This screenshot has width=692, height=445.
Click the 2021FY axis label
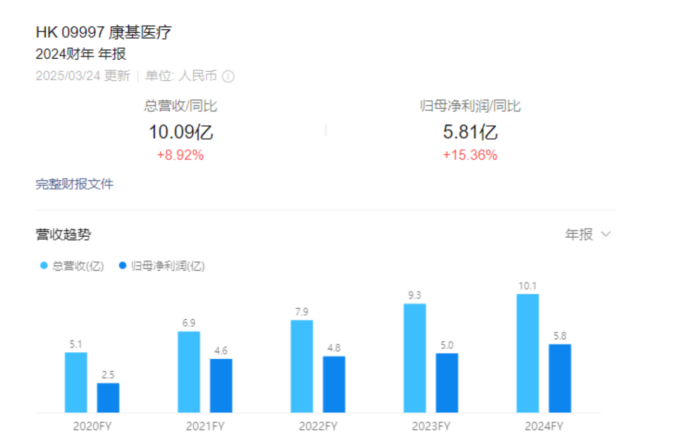pyautogui.click(x=205, y=426)
